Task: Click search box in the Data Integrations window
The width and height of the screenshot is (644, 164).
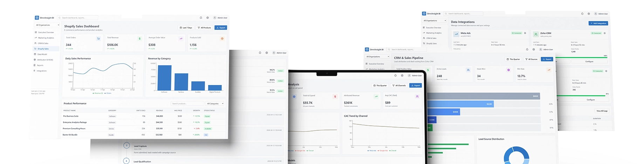Action: click(x=463, y=14)
